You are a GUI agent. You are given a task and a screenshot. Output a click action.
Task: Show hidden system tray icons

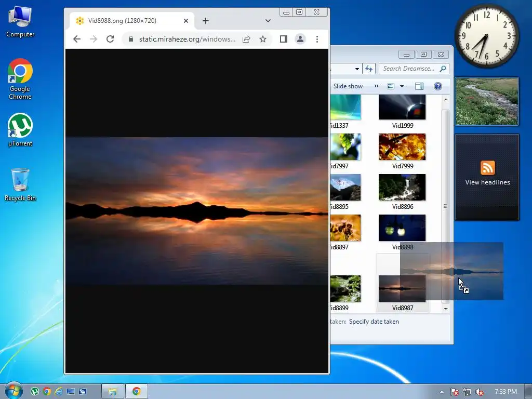click(x=442, y=392)
